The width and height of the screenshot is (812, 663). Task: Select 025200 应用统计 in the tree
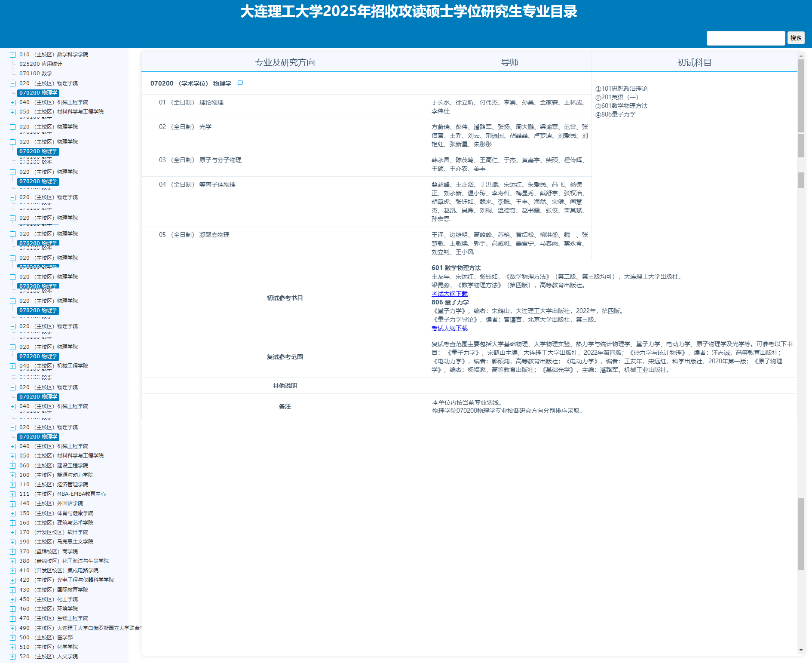pos(40,64)
